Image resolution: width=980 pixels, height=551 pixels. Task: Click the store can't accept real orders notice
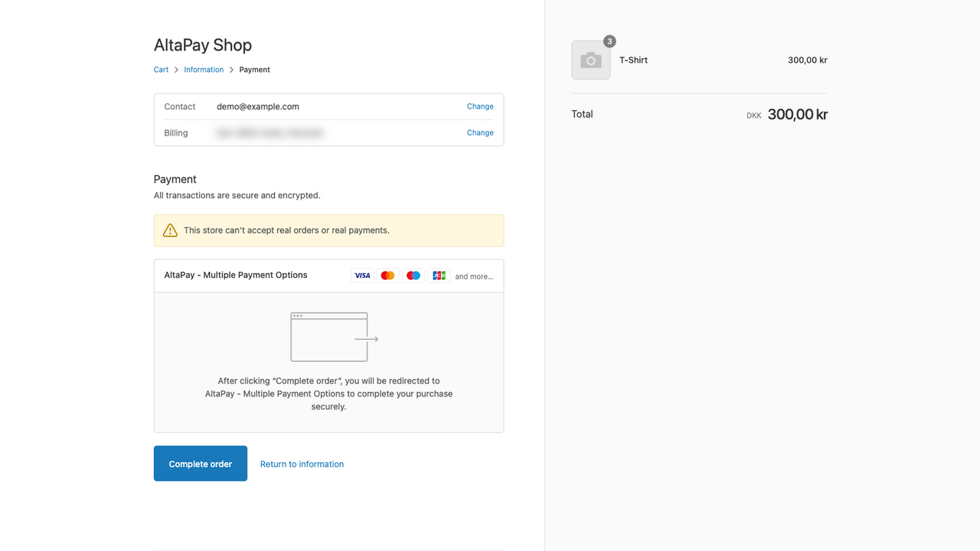[328, 230]
